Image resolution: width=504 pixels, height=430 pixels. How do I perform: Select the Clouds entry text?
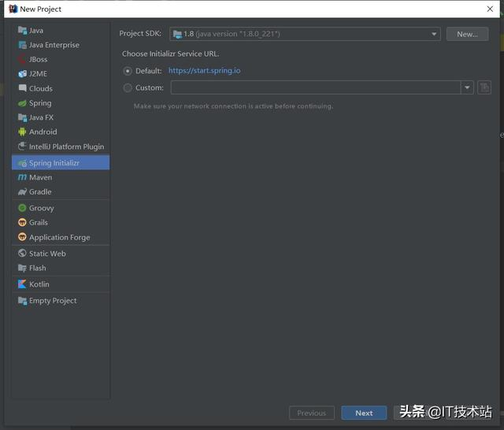click(41, 88)
